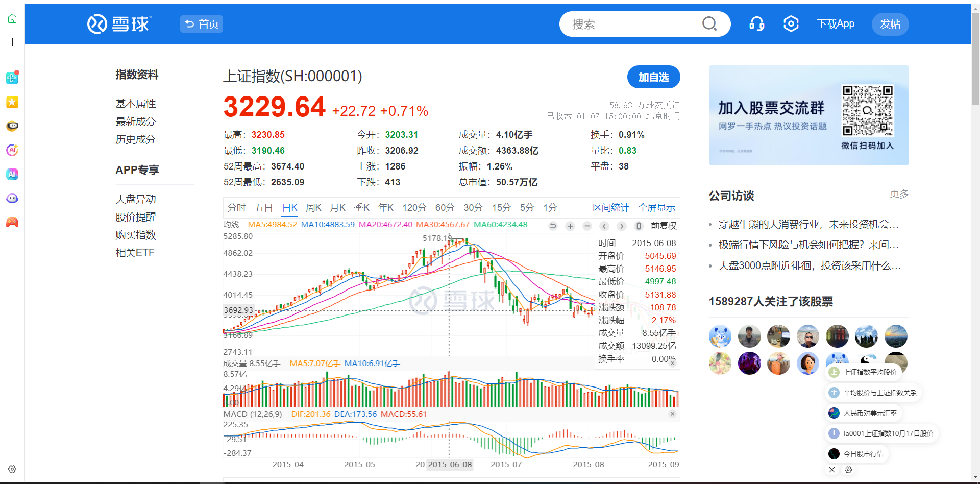The image size is (980, 484).
Task: Open the red game controller sidebar icon
Action: tap(12, 223)
